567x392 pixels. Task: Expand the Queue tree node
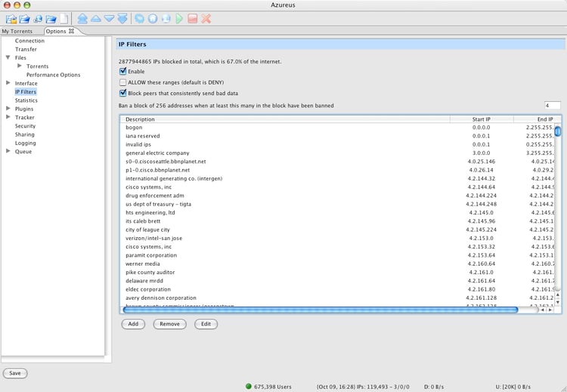pos(8,151)
